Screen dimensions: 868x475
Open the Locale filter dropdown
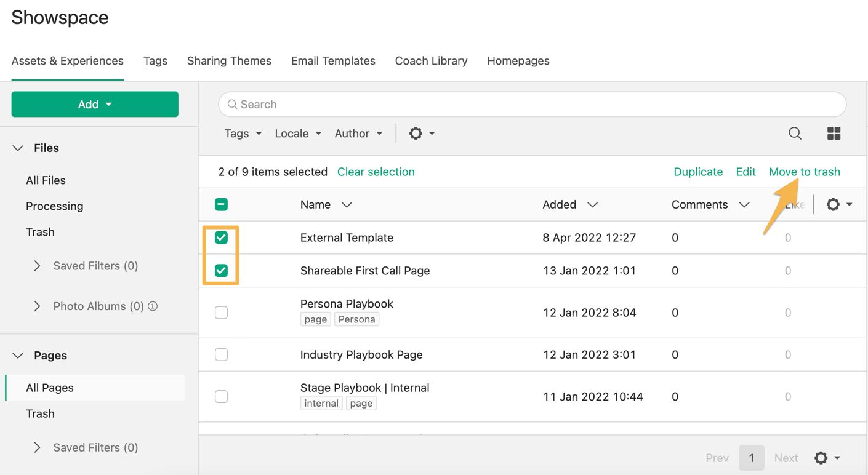pyautogui.click(x=298, y=134)
